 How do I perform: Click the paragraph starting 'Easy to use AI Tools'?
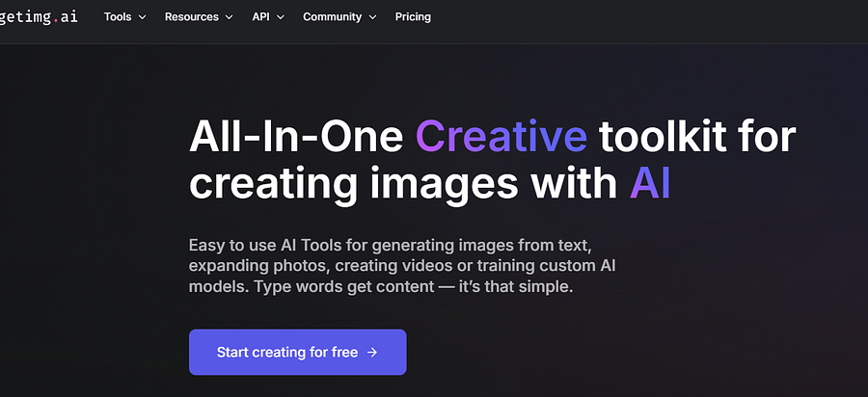pyautogui.click(x=402, y=266)
